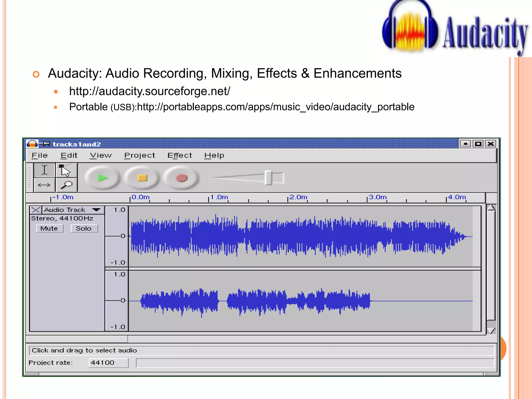Click the 0.0m marker on timeline ruler
This screenshot has width=532, height=399.
point(140,197)
